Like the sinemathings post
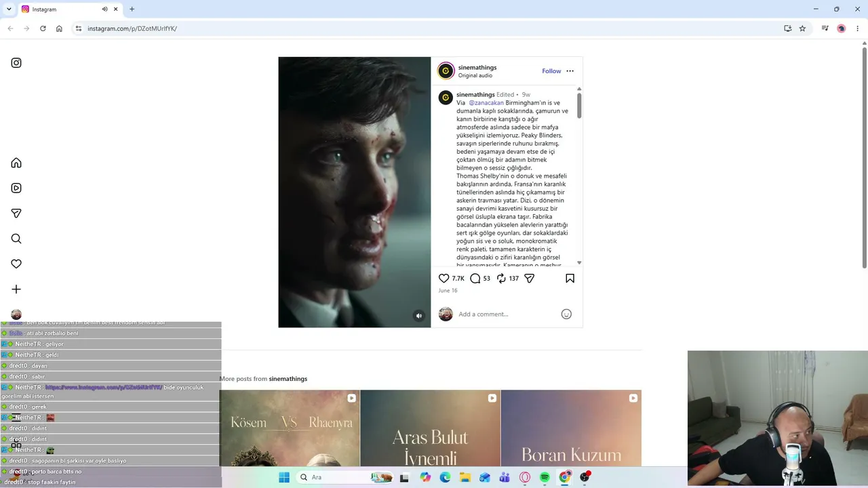Viewport: 868px width, 488px height. [444, 279]
